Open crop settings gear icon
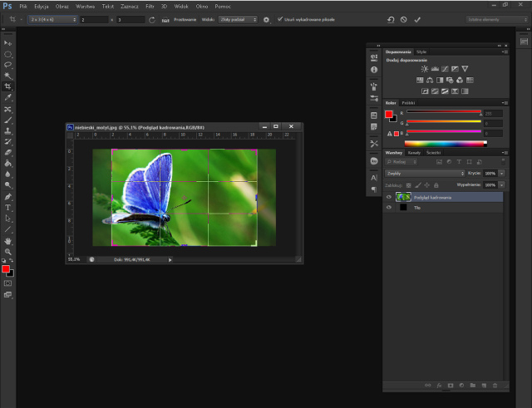This screenshot has height=408, width=532. [266, 20]
